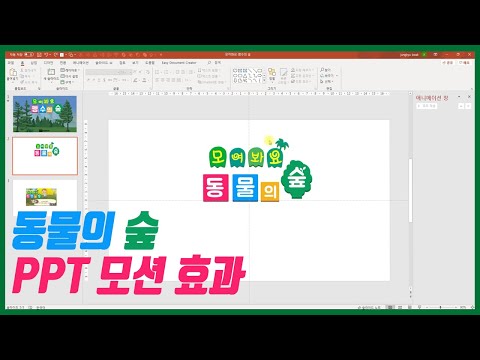The height and width of the screenshot is (360, 480).
Task: Click the Save icon in the title bar
Action: click(x=39, y=54)
